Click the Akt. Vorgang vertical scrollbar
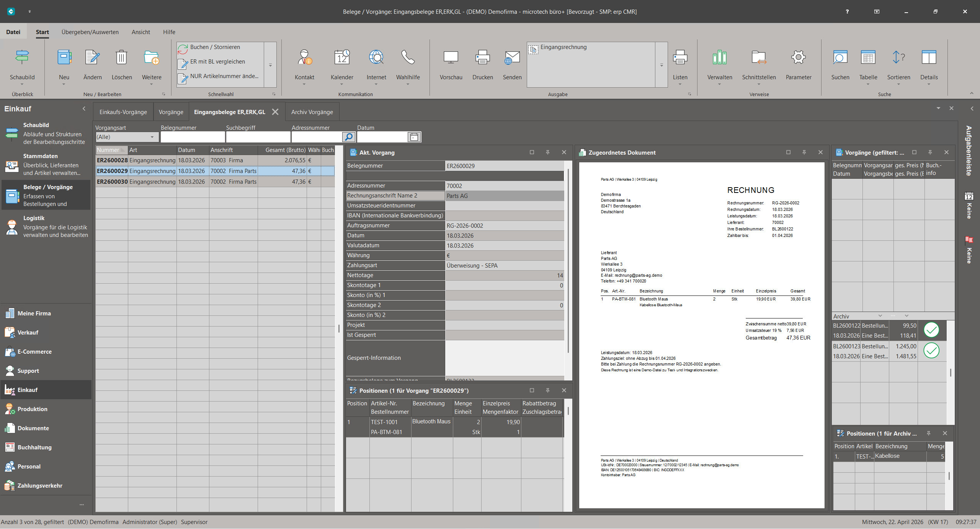Screen dimensions: 980x529 (568, 260)
